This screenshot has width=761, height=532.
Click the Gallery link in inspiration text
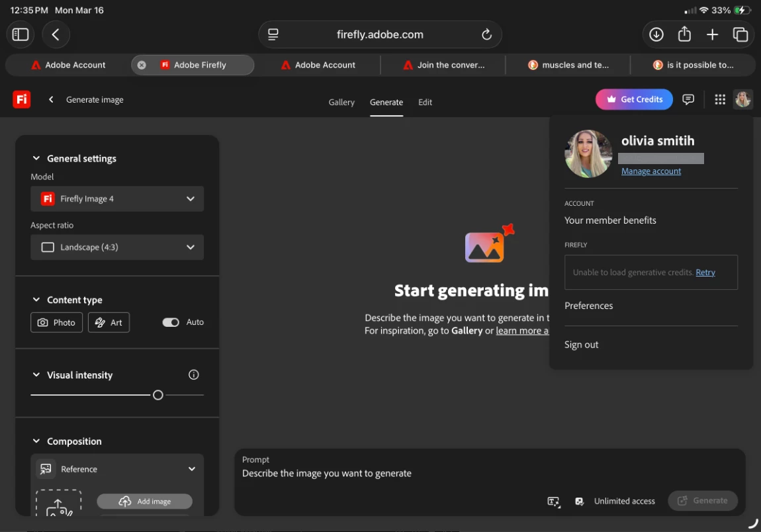pyautogui.click(x=467, y=331)
